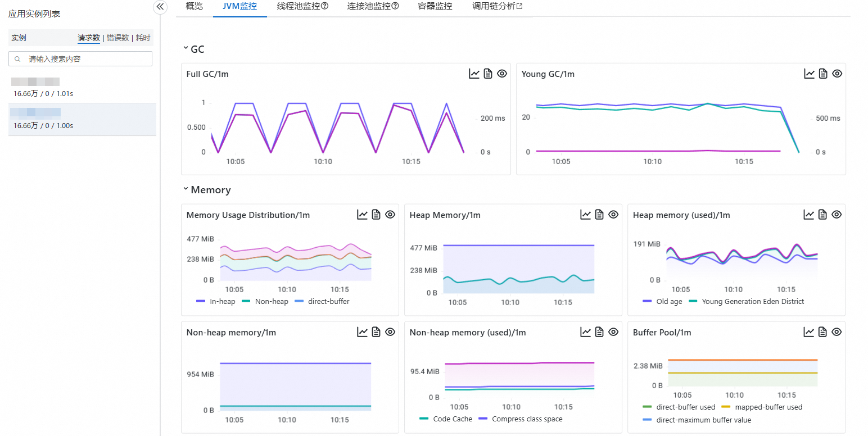868x436 pixels.
Task: Toggle the Code Cache legend entry
Action: tap(446, 419)
